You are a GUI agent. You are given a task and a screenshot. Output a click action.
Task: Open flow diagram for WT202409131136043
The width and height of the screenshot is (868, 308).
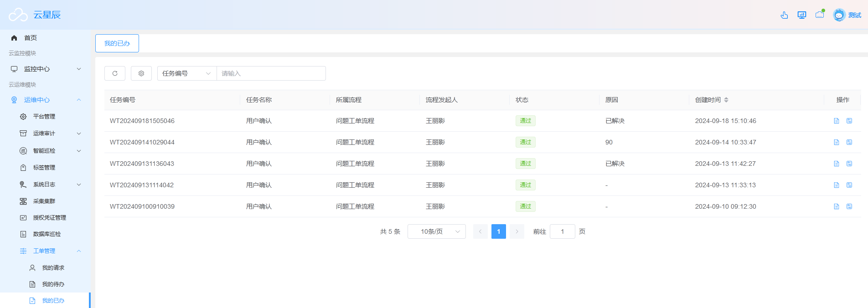(x=849, y=164)
